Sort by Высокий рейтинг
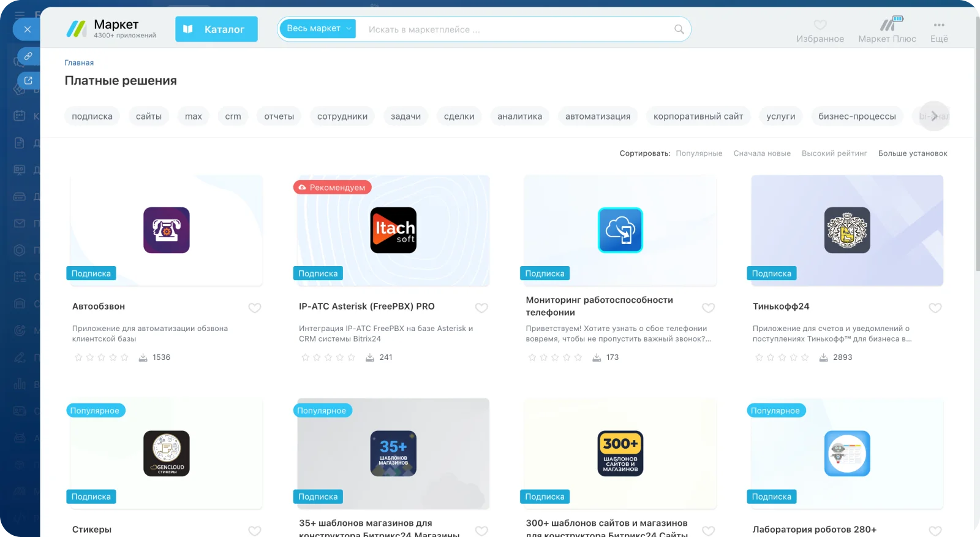This screenshot has height=537, width=980. pyautogui.click(x=834, y=153)
